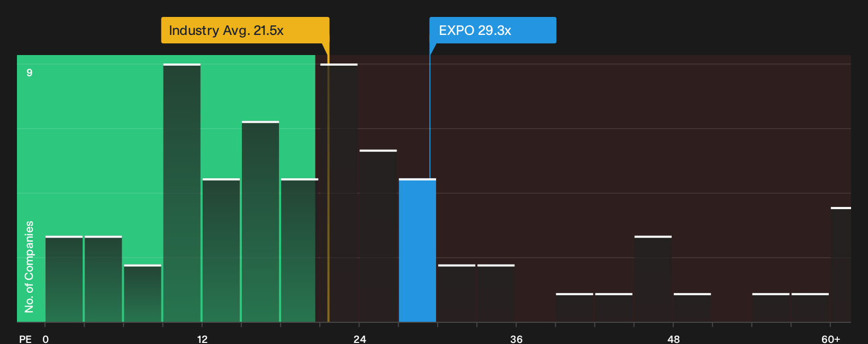
Task: Click the Industry Avg. 21.5x label
Action: point(245,30)
